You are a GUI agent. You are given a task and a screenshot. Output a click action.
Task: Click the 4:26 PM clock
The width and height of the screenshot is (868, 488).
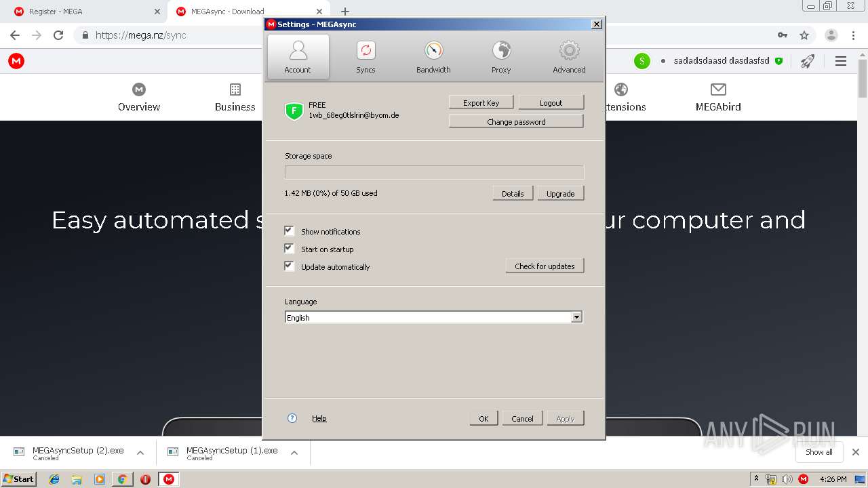pyautogui.click(x=833, y=479)
